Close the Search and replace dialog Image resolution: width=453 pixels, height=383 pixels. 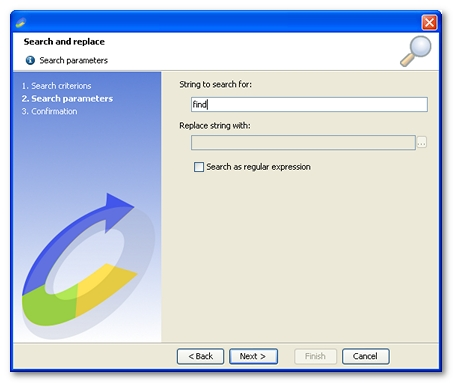[x=429, y=23]
